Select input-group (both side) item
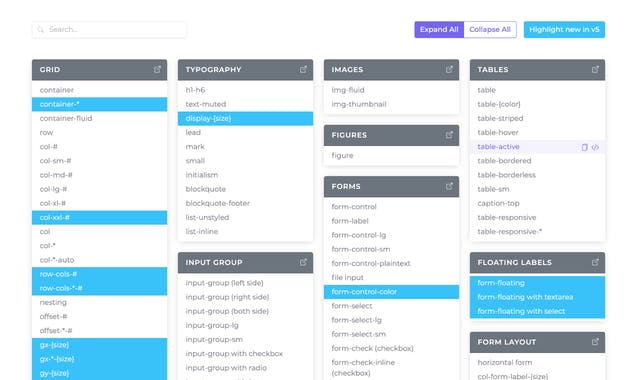The height and width of the screenshot is (380, 635). click(245, 311)
